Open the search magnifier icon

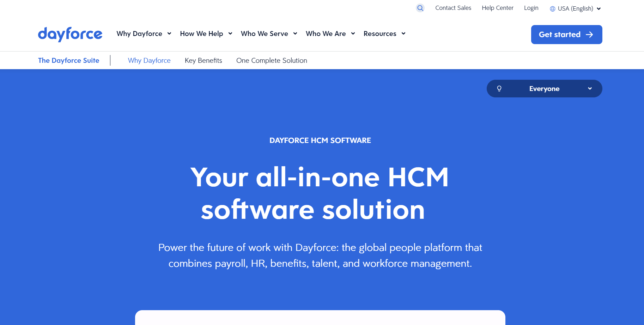tap(420, 8)
